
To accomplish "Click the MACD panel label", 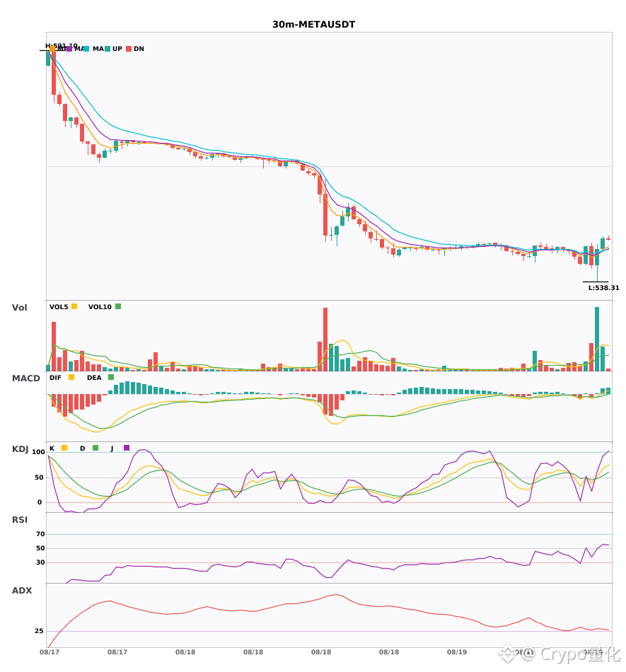I will (x=25, y=378).
